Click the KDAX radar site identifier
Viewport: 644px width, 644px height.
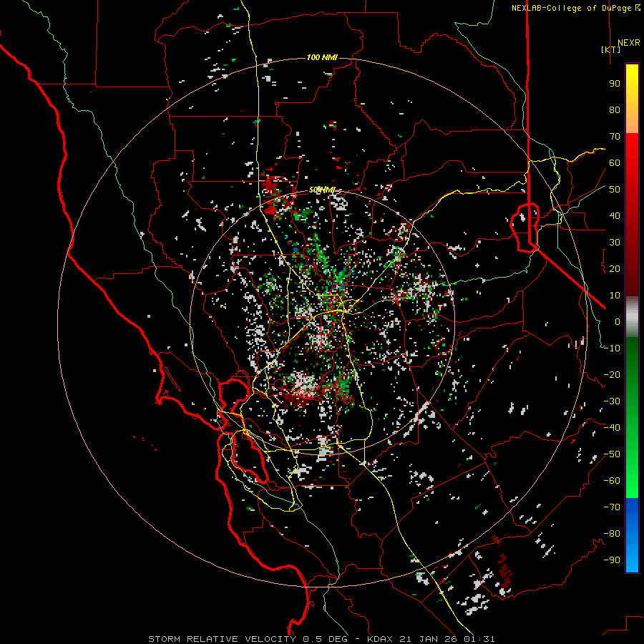point(380,639)
